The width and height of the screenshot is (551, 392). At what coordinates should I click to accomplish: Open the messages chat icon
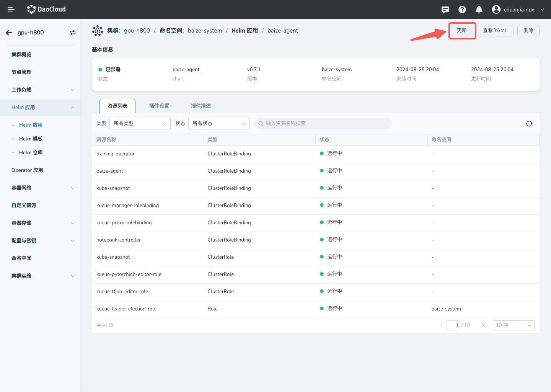point(445,10)
